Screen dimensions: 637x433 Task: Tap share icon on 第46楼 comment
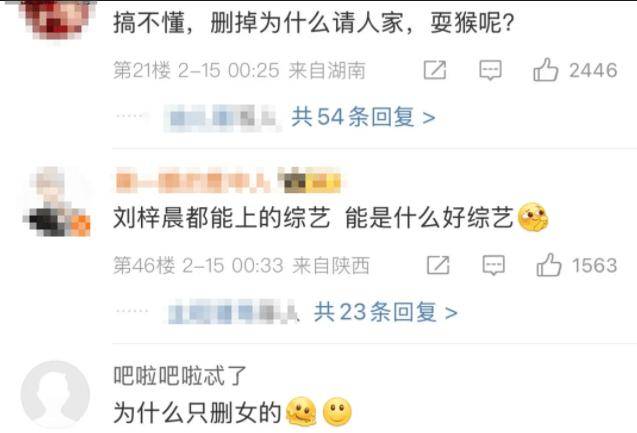coord(438,265)
